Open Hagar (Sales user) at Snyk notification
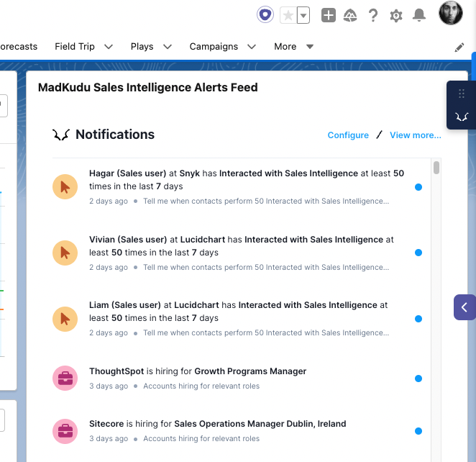 [247, 180]
